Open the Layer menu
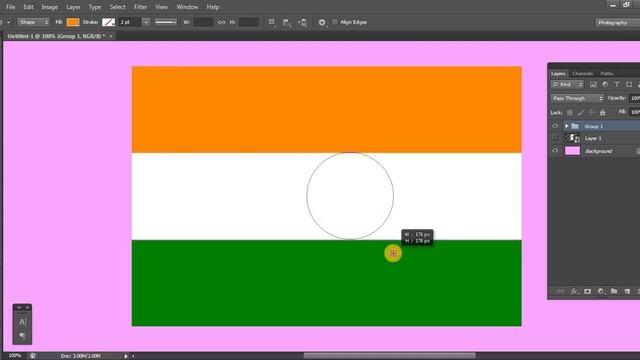 (x=73, y=7)
